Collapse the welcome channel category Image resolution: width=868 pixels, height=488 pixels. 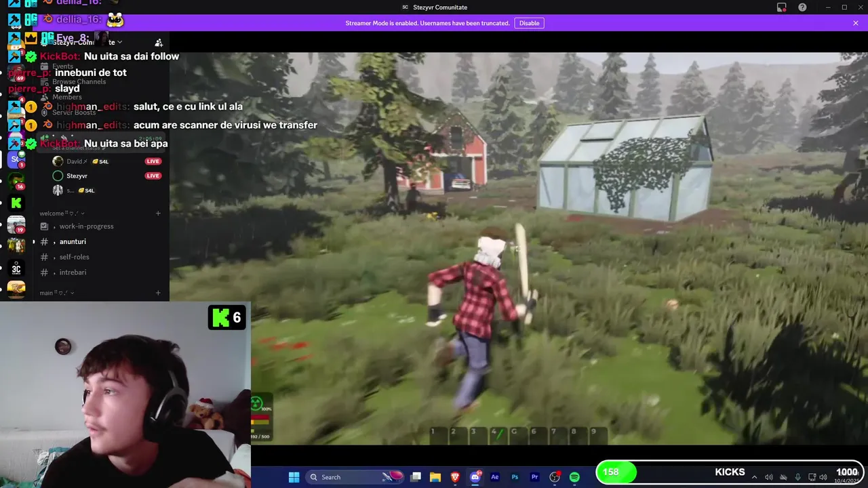click(62, 213)
